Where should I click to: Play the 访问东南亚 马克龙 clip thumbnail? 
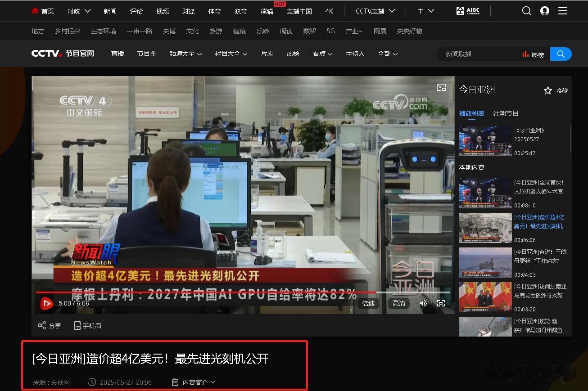pos(485,297)
